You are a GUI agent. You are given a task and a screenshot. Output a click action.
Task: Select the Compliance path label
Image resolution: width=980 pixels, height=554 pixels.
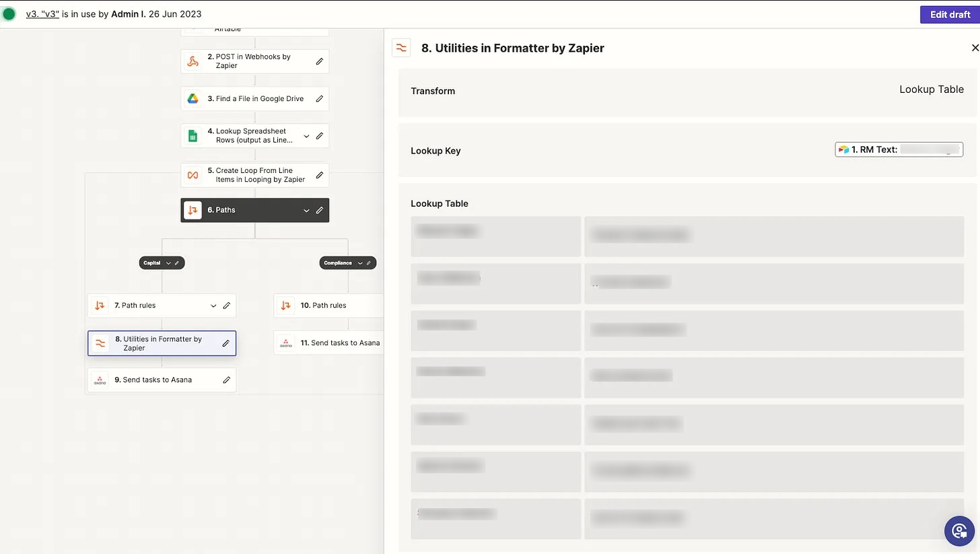[337, 263]
